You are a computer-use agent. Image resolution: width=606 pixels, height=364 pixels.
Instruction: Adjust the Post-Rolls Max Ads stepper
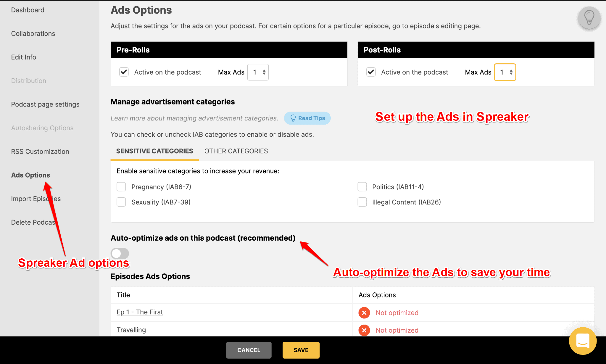pyautogui.click(x=505, y=72)
